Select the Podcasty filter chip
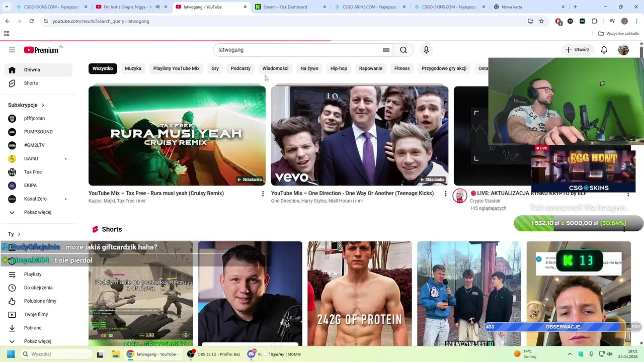 pos(240,68)
